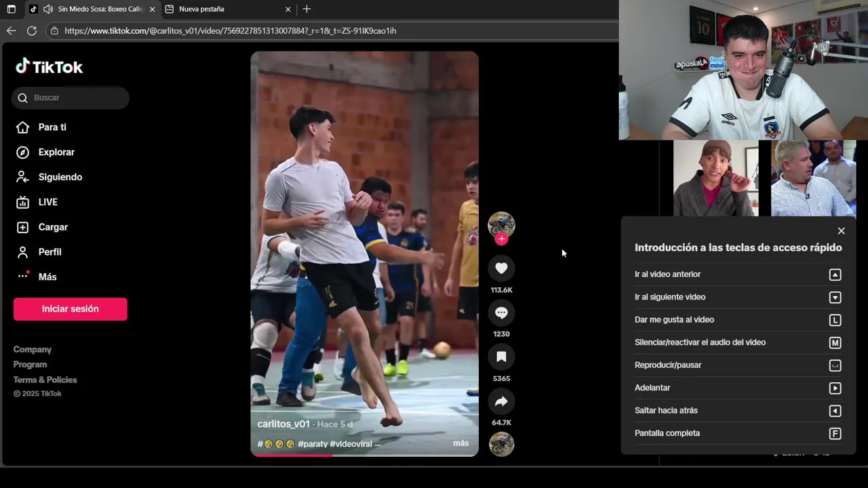Click down-arrow key icon for next video
868x488 pixels.
coord(835,298)
